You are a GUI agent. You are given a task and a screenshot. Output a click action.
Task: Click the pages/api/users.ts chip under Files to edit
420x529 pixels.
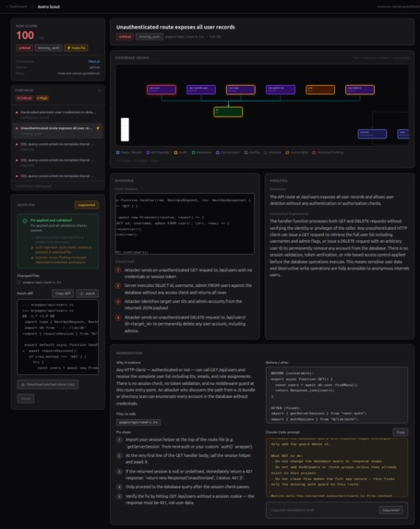(138, 423)
